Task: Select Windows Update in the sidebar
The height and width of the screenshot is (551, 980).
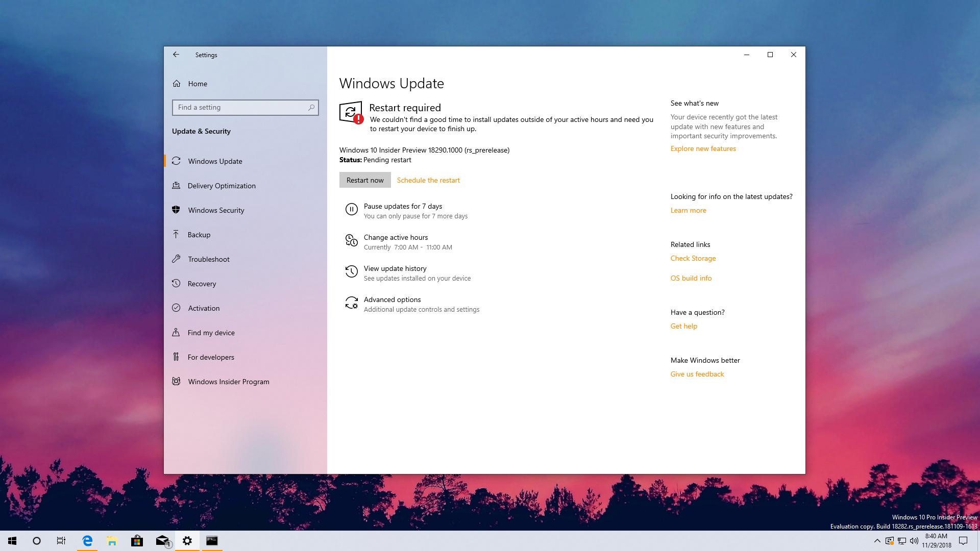Action: (x=214, y=161)
